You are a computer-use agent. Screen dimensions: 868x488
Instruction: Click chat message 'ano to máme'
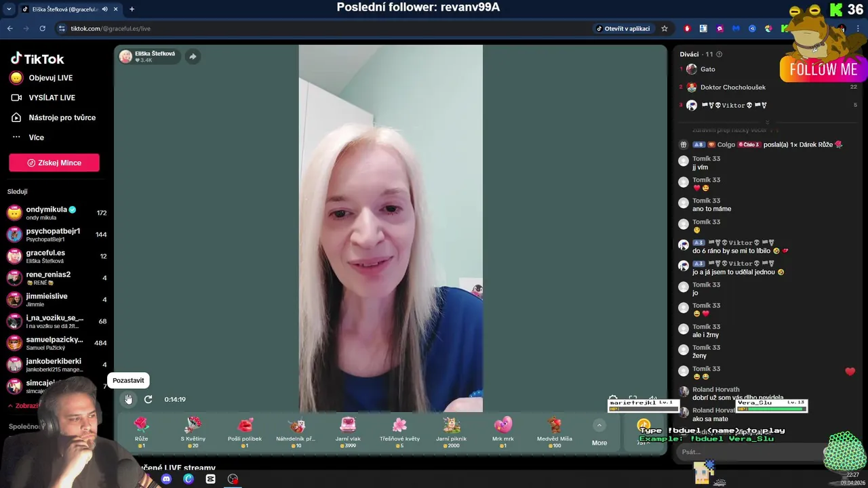tap(711, 209)
